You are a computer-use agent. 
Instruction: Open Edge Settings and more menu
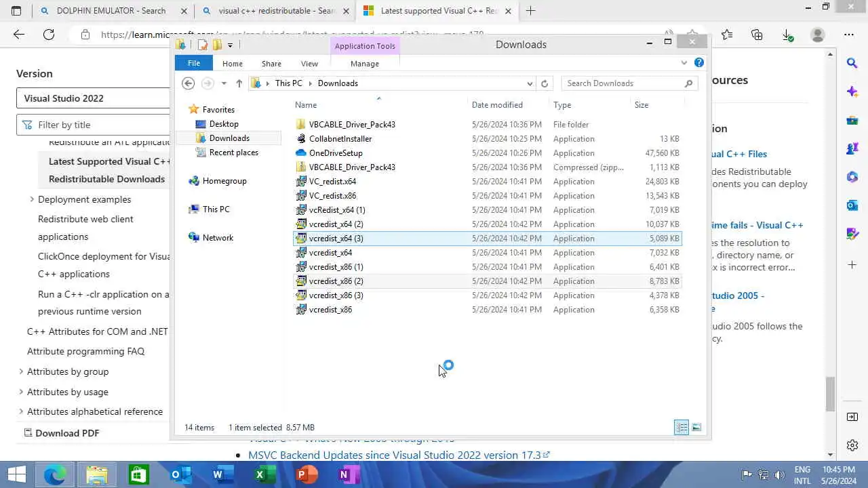coord(849,35)
